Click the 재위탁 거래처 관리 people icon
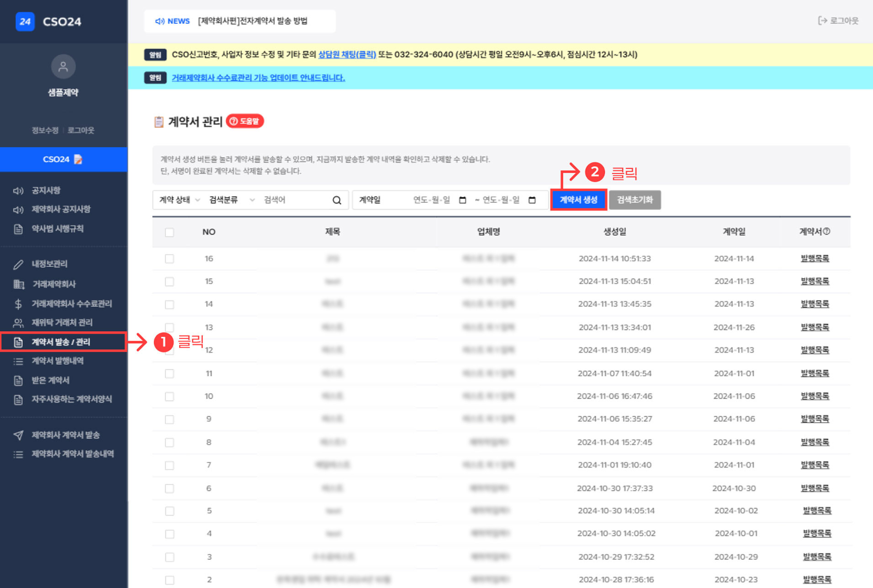Image resolution: width=873 pixels, height=588 pixels. (18, 323)
